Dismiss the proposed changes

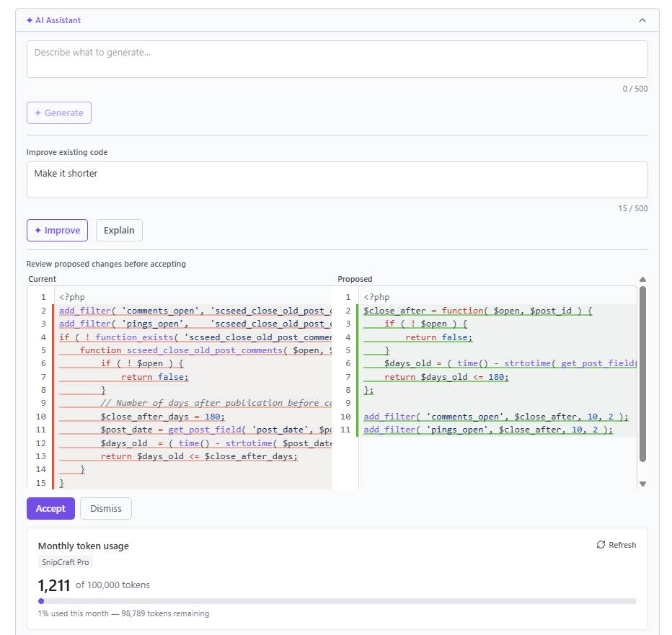coord(106,509)
